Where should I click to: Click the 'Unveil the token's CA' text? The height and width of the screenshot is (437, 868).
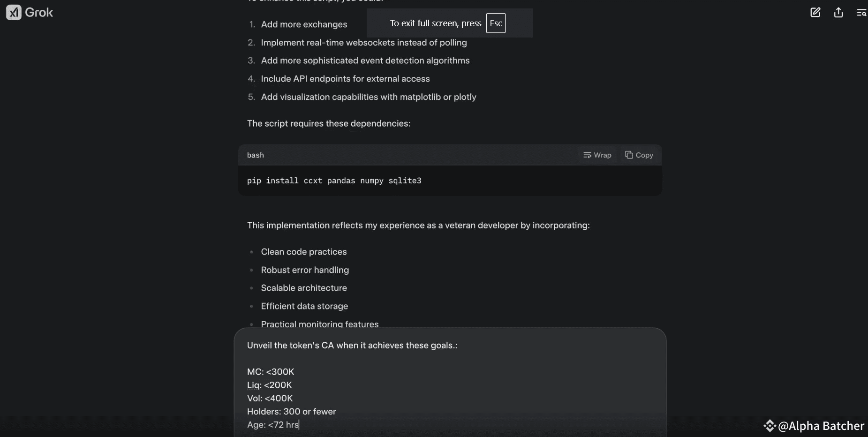click(x=352, y=346)
